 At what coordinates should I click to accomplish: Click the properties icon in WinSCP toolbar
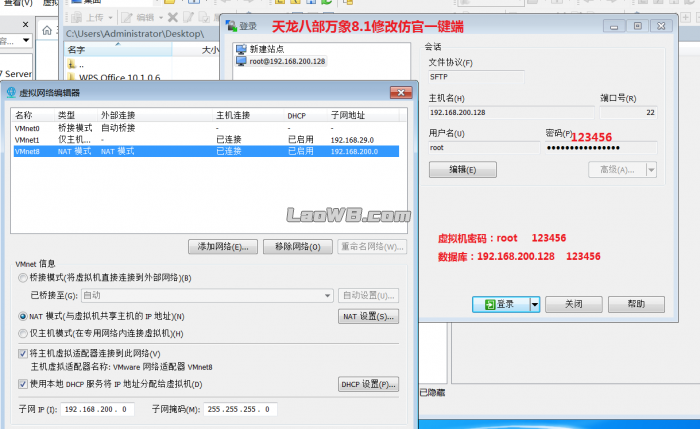204,17
